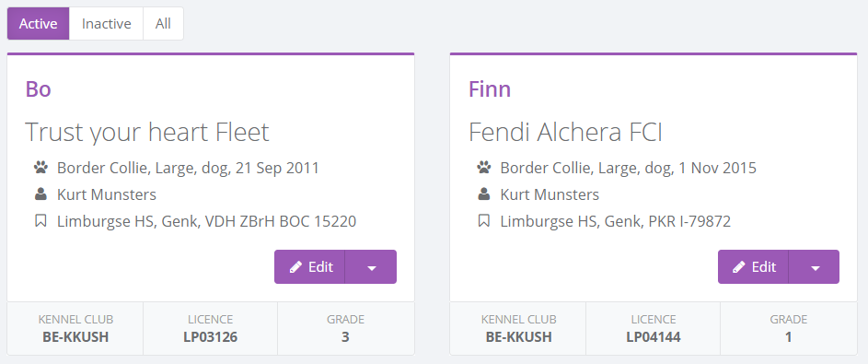Click the bookmark icon next to VDH ZBrH BOC 15220
The height and width of the screenshot is (364, 868).
(x=41, y=221)
